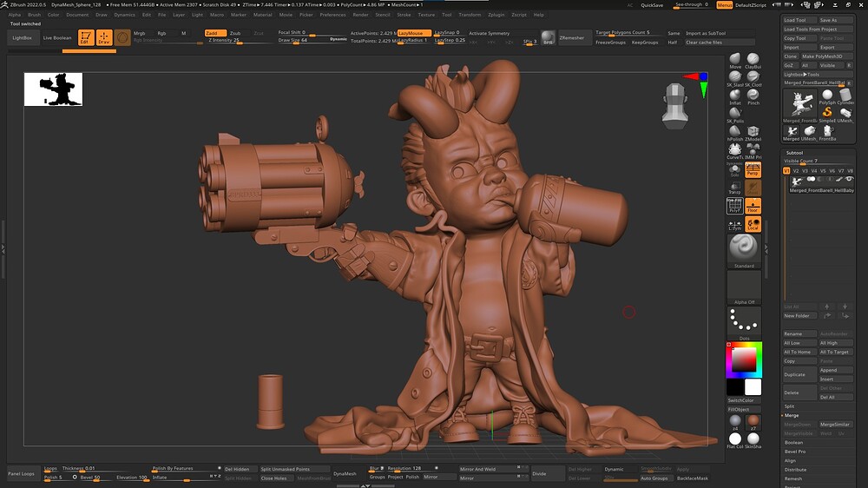Activate Draw mode button
The height and width of the screenshot is (488, 868).
coord(104,37)
